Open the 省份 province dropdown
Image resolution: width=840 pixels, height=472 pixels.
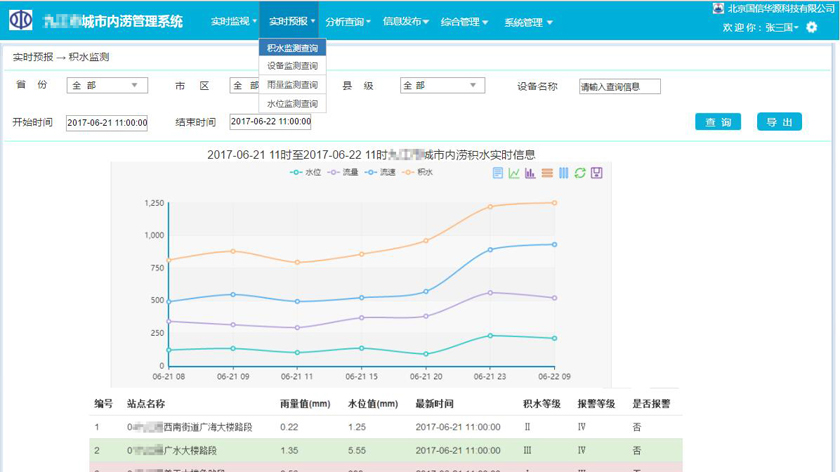[x=107, y=86]
